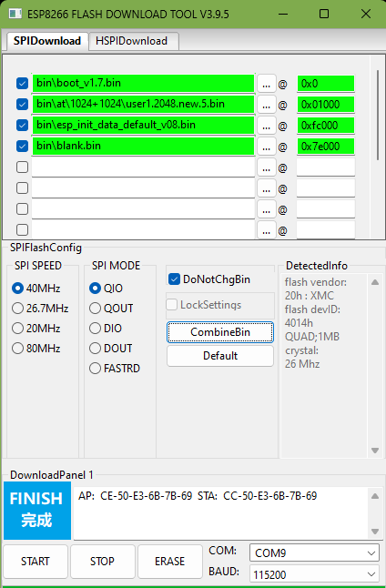Select 40MHz SPI speed
The image size is (386, 588).
click(x=36, y=288)
